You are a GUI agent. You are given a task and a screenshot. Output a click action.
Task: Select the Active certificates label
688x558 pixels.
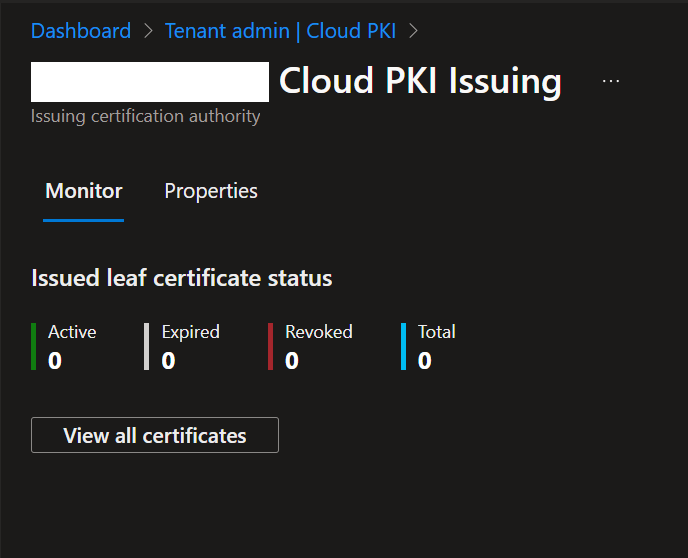click(72, 332)
